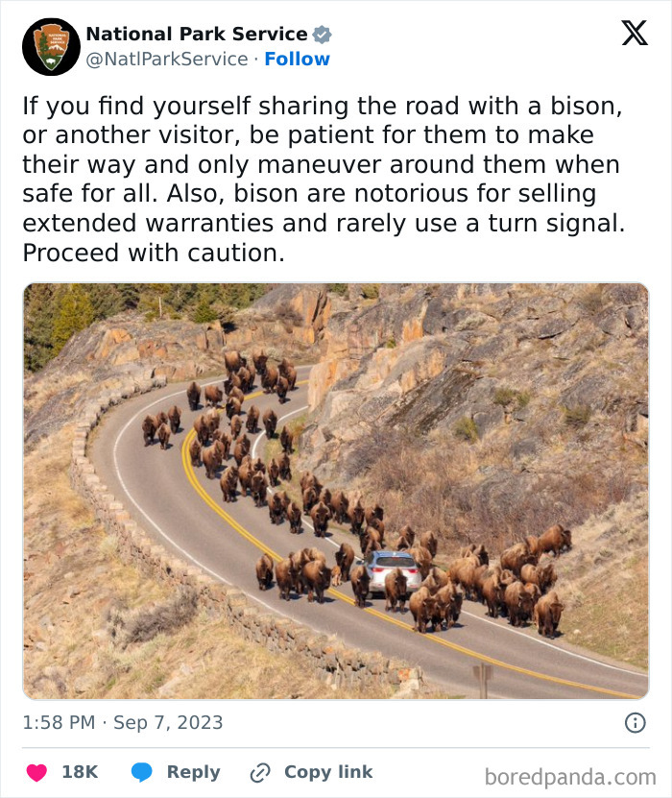Viewport: 672px width, 798px height.
Task: Click the National Park Service display name
Action: [x=198, y=33]
